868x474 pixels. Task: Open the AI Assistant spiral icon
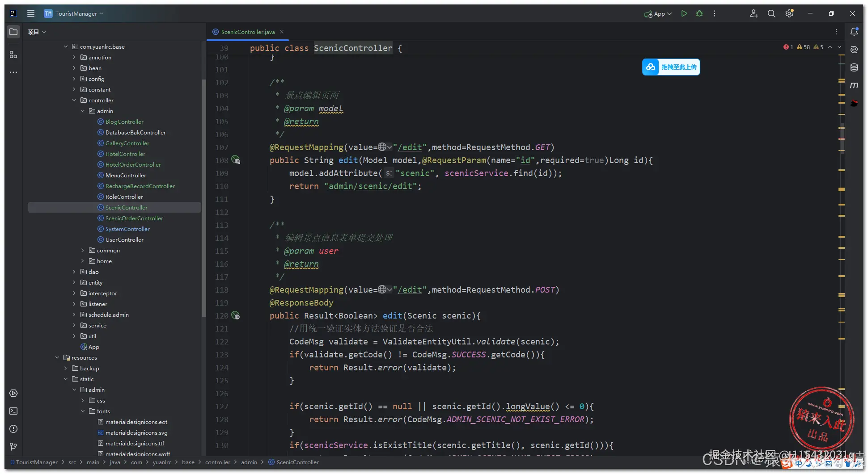(854, 50)
